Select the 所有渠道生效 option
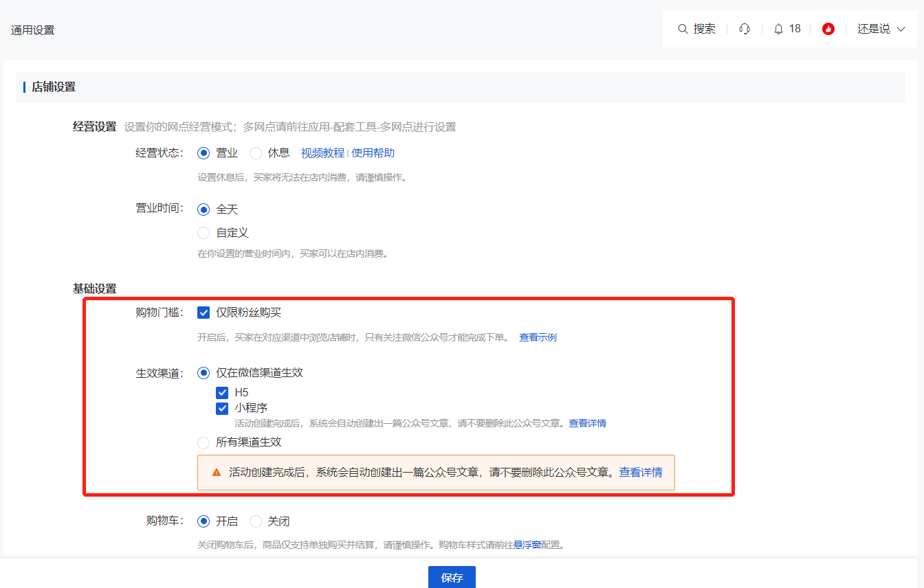 [203, 443]
